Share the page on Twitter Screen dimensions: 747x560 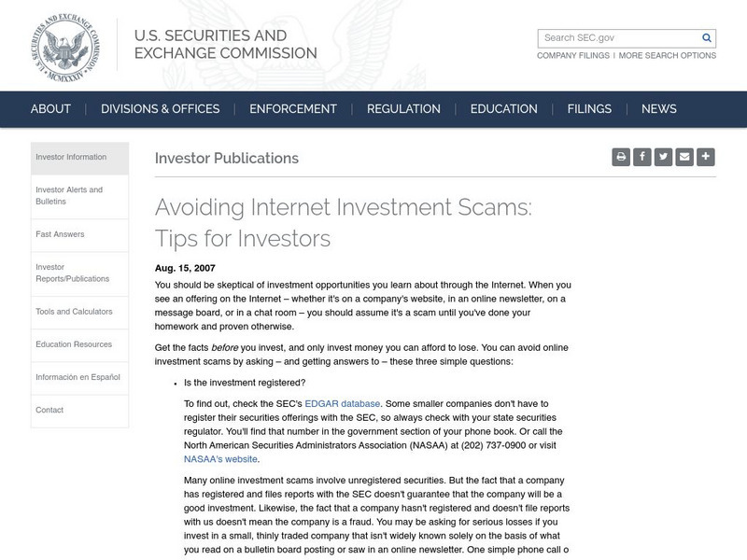click(663, 157)
